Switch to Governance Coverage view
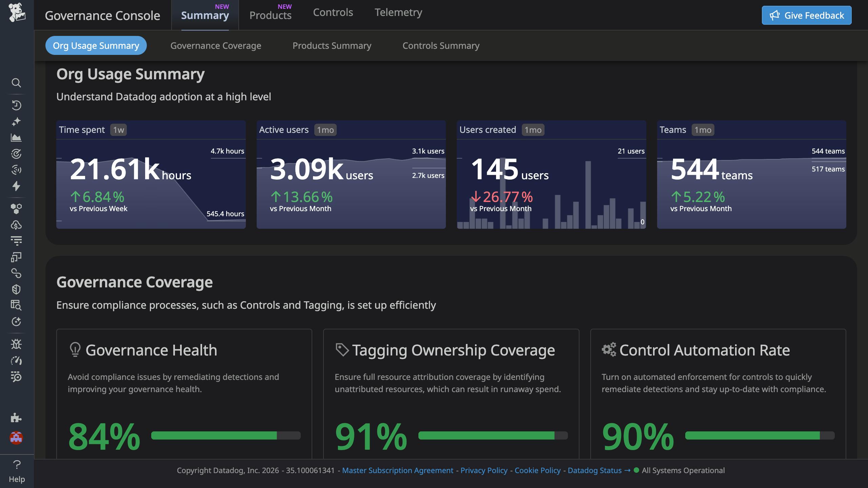 point(216,45)
